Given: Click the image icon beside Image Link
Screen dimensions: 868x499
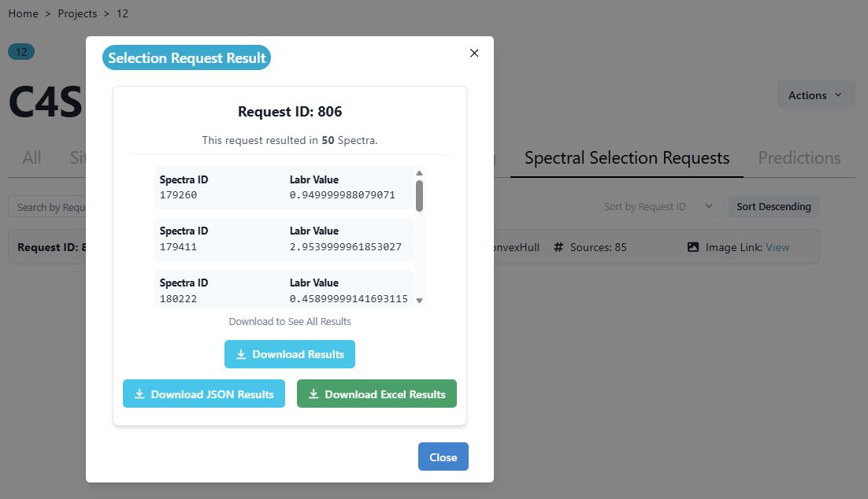Looking at the screenshot, I should 693,247.
